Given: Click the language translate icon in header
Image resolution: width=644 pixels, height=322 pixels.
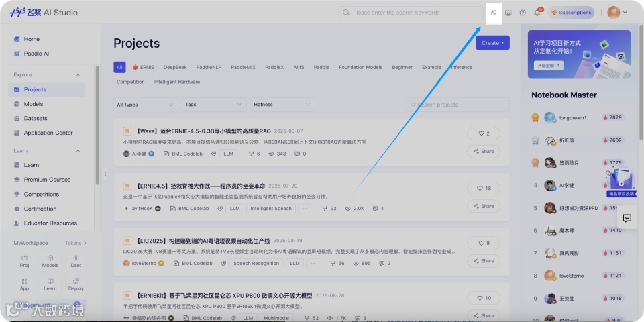Looking at the screenshot, I should click(x=494, y=13).
